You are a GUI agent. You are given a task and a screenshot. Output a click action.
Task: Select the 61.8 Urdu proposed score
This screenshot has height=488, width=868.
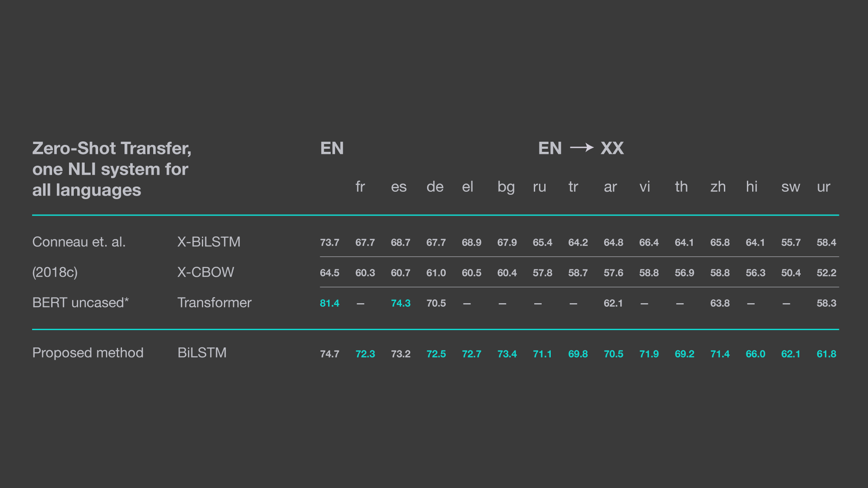826,354
